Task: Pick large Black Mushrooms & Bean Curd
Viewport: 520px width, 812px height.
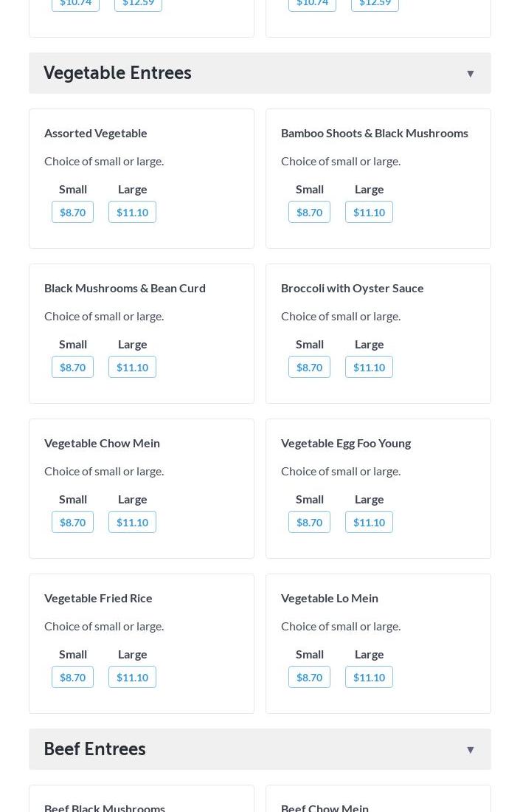Action: pos(132,367)
